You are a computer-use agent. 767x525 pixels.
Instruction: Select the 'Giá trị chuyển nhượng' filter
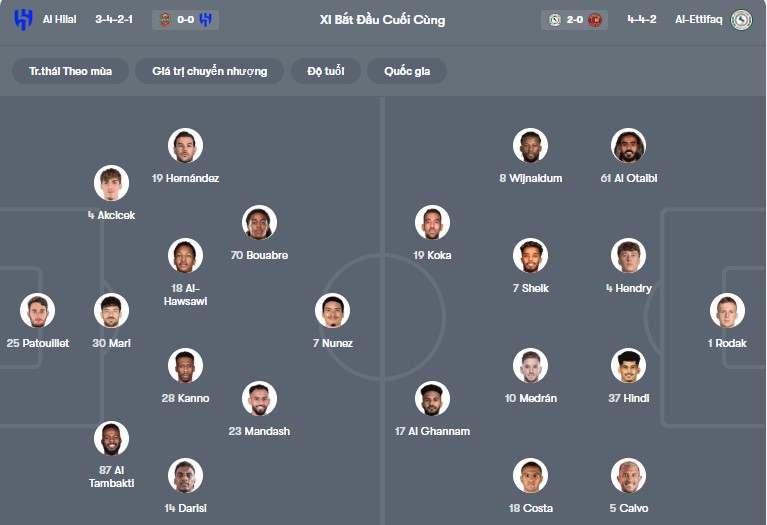(x=210, y=71)
